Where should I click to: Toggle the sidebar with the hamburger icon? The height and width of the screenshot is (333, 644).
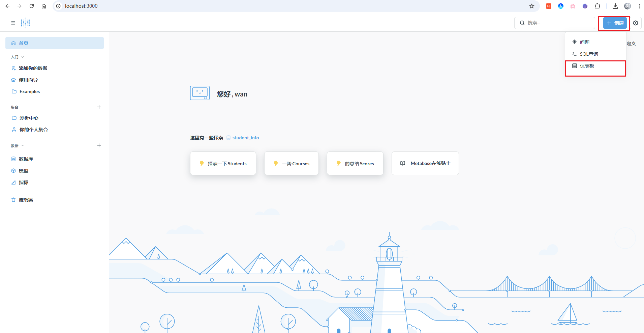(x=13, y=23)
